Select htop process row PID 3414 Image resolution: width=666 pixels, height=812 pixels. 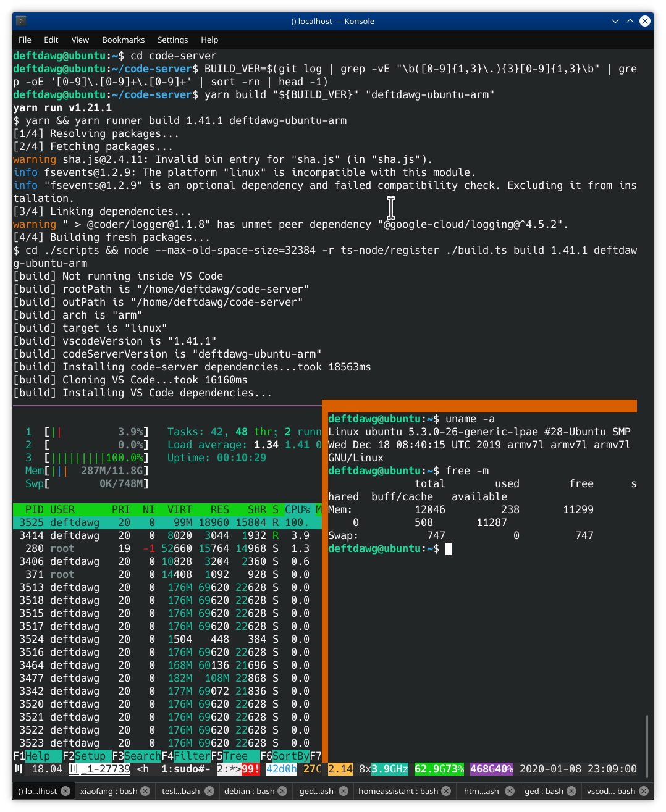(x=167, y=535)
